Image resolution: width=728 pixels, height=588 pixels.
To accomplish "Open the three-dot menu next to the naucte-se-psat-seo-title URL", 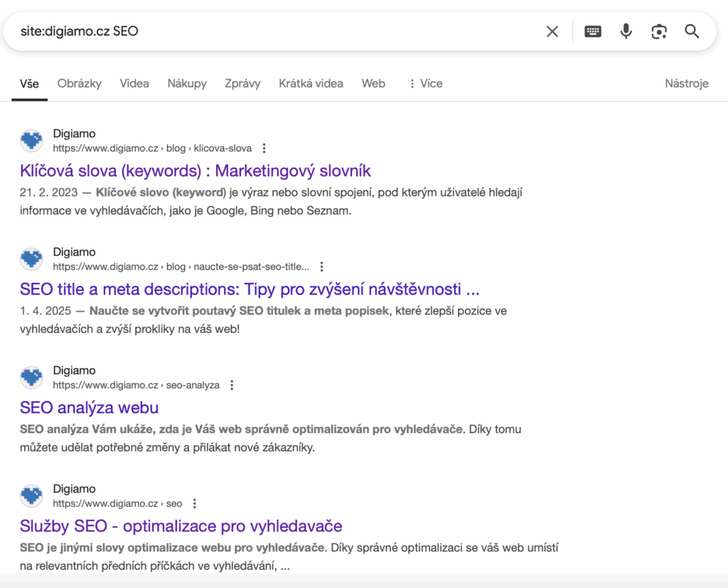I will pyautogui.click(x=321, y=267).
